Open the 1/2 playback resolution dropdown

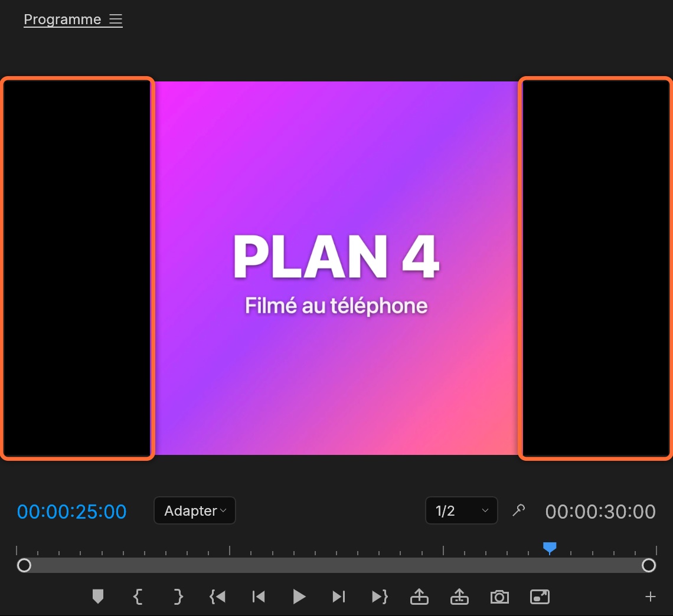tap(462, 510)
